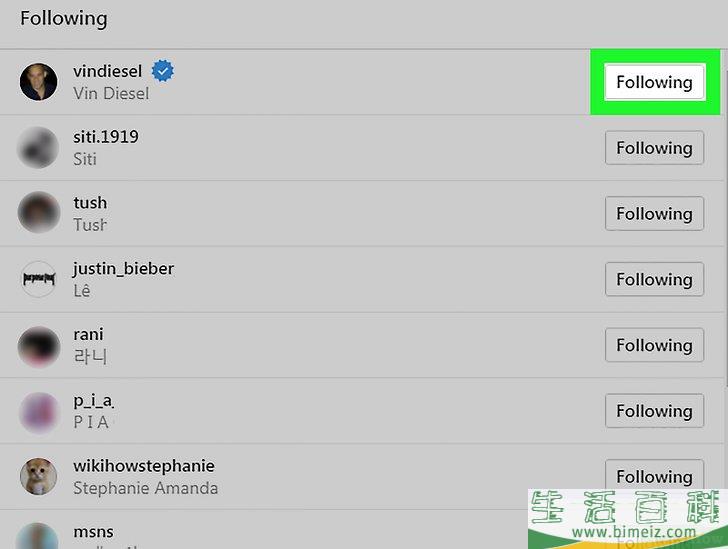728x549 pixels.
Task: Toggle the Following button for tush
Action: [x=654, y=214]
